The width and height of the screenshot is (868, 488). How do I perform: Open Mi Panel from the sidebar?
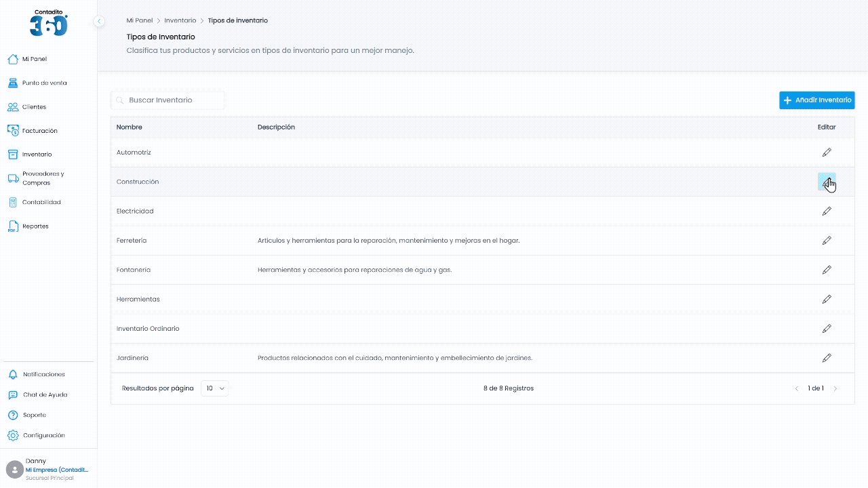coord(34,59)
